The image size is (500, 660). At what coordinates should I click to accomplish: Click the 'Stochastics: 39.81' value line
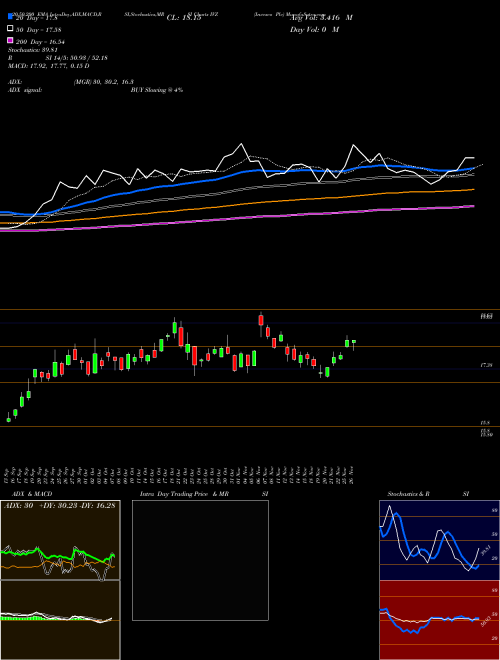click(33, 50)
